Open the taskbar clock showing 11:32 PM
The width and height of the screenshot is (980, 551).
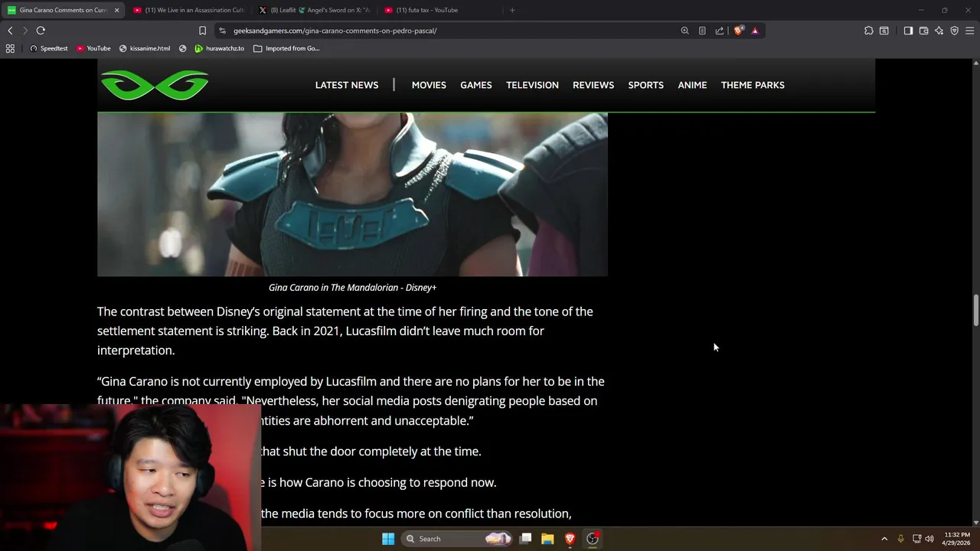(956, 539)
